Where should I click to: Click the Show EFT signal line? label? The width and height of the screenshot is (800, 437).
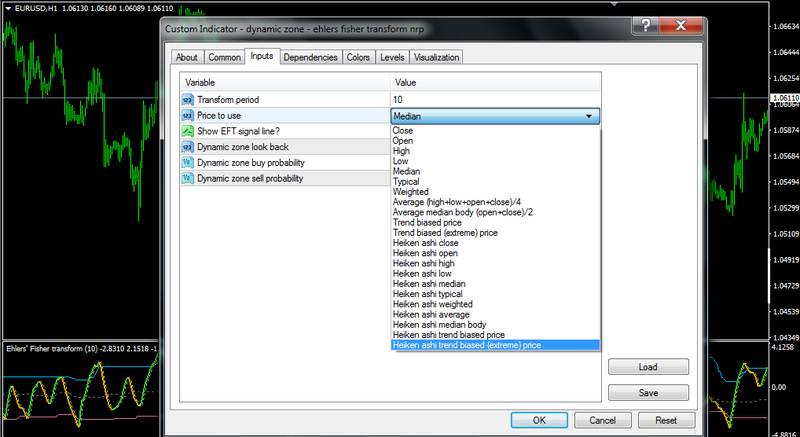pyautogui.click(x=238, y=131)
